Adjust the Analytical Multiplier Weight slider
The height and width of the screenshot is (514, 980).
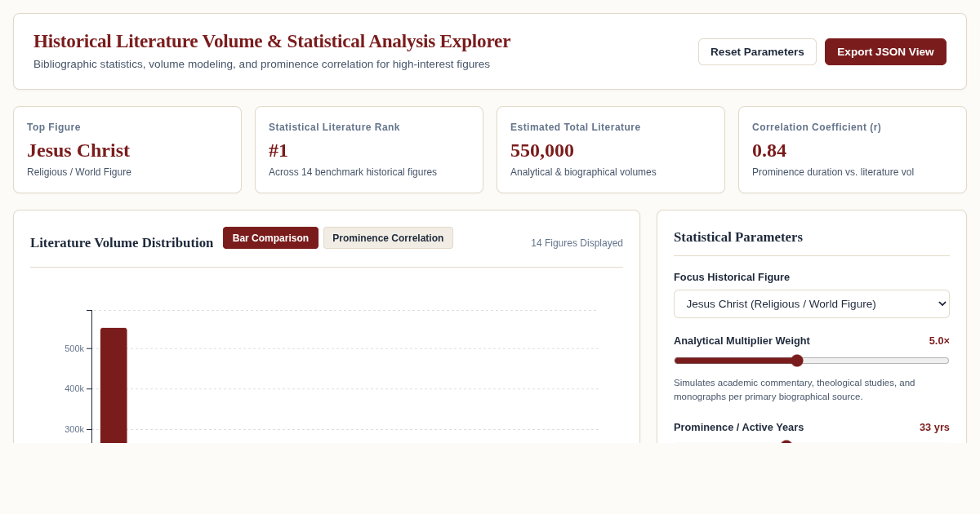click(x=812, y=361)
